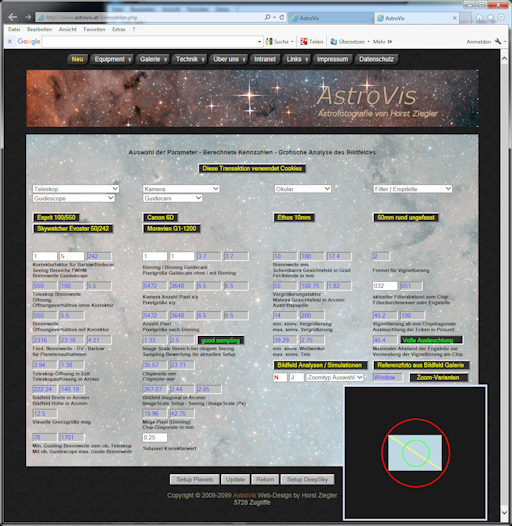Click the Intranet navigation button
The image size is (512, 526).
point(265,59)
